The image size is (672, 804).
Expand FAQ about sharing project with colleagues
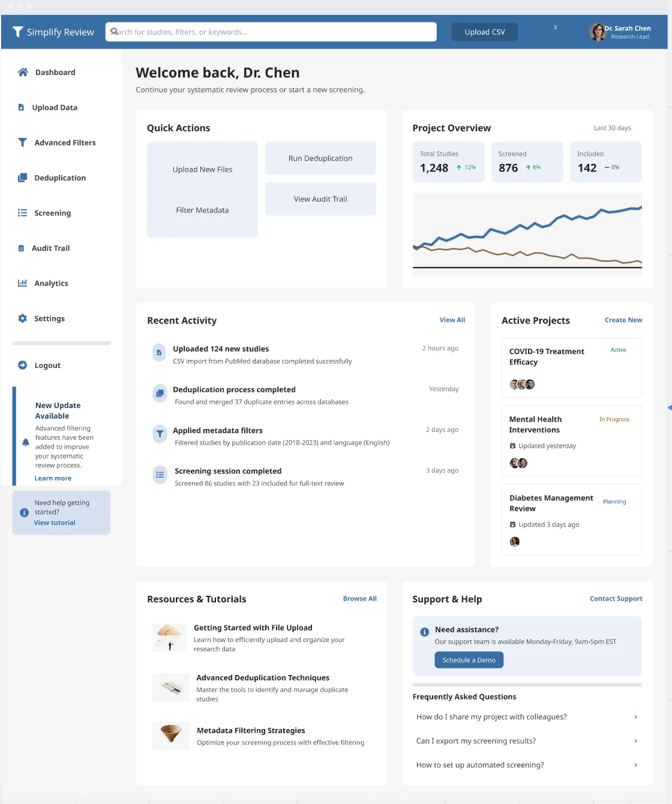[x=527, y=717]
